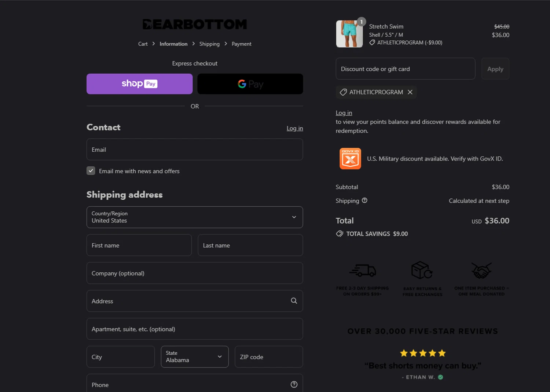The width and height of the screenshot is (550, 392).
Task: Open the State dropdown showing Alabama
Action: point(195,357)
